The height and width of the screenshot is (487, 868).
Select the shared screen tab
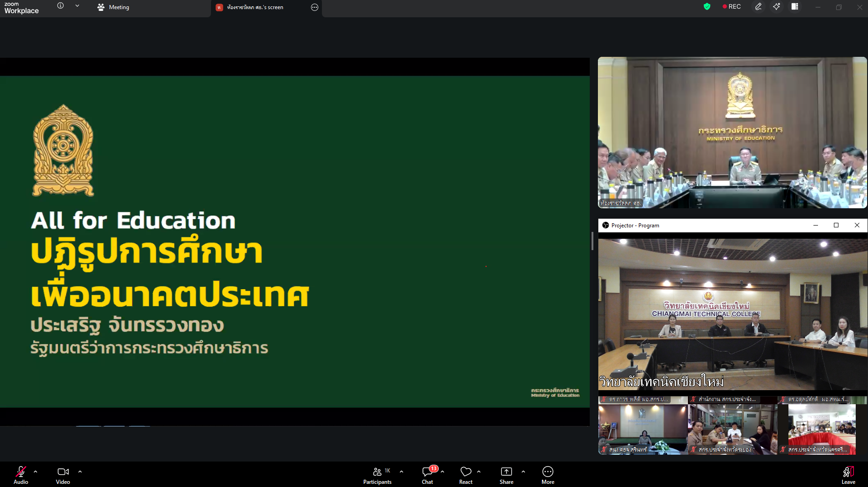pos(255,7)
